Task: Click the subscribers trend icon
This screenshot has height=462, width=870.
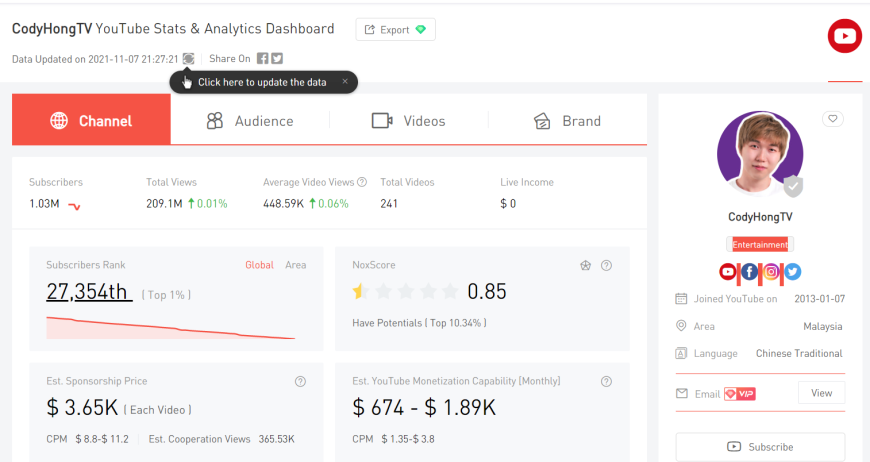Action: [74, 206]
